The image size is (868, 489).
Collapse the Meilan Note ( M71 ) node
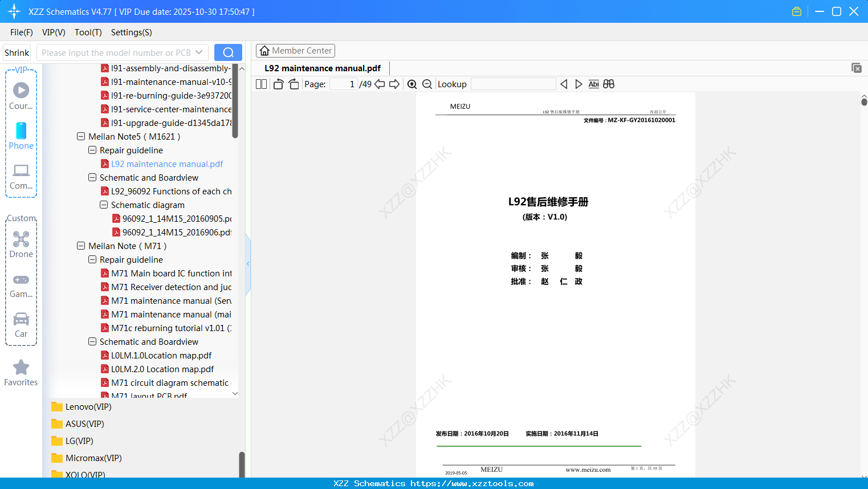[81, 246]
